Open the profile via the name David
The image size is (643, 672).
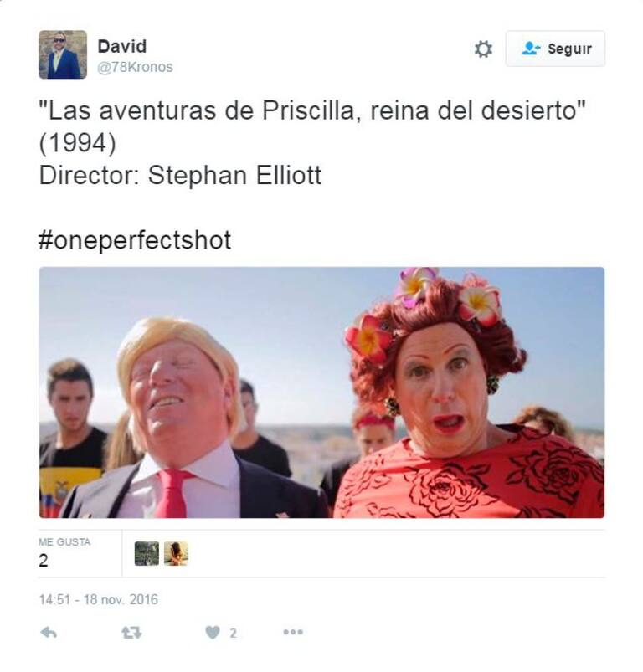(x=122, y=46)
